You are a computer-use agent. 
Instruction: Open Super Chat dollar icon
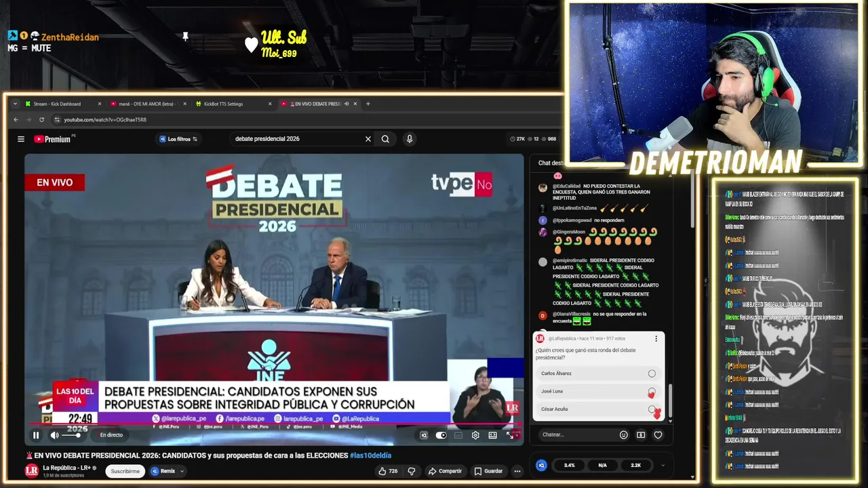pos(641,435)
